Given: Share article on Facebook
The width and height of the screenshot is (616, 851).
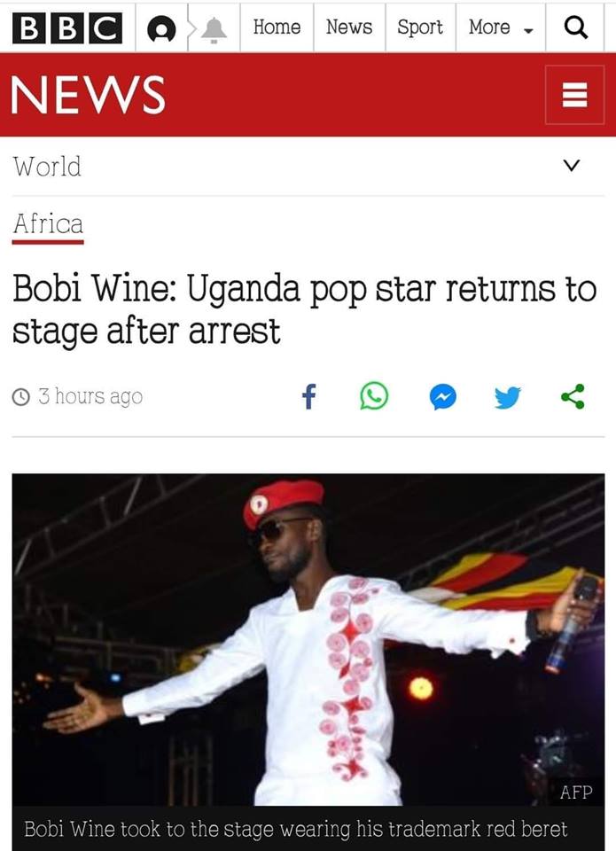Looking at the screenshot, I should tap(308, 396).
